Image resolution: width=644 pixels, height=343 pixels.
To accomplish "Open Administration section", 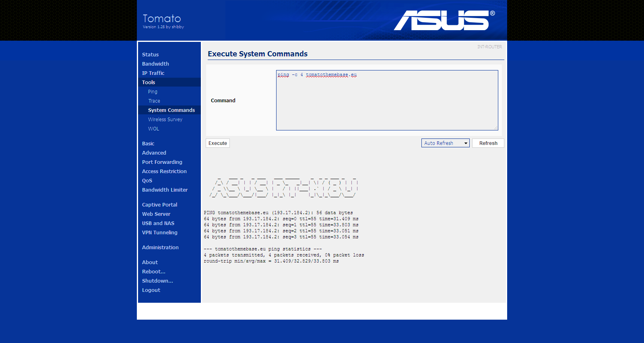I will click(x=160, y=247).
